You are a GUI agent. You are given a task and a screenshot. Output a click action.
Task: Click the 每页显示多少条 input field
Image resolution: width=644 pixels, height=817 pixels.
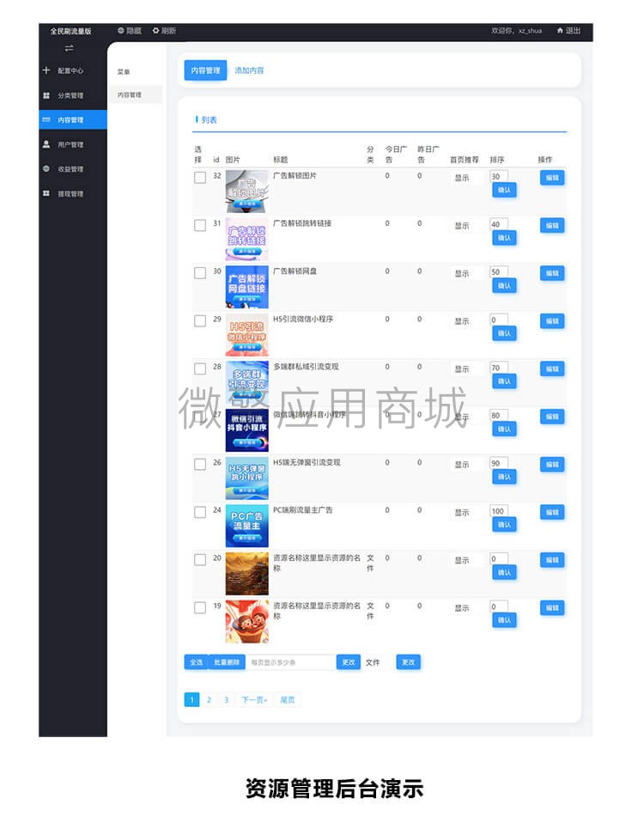pyautogui.click(x=290, y=662)
